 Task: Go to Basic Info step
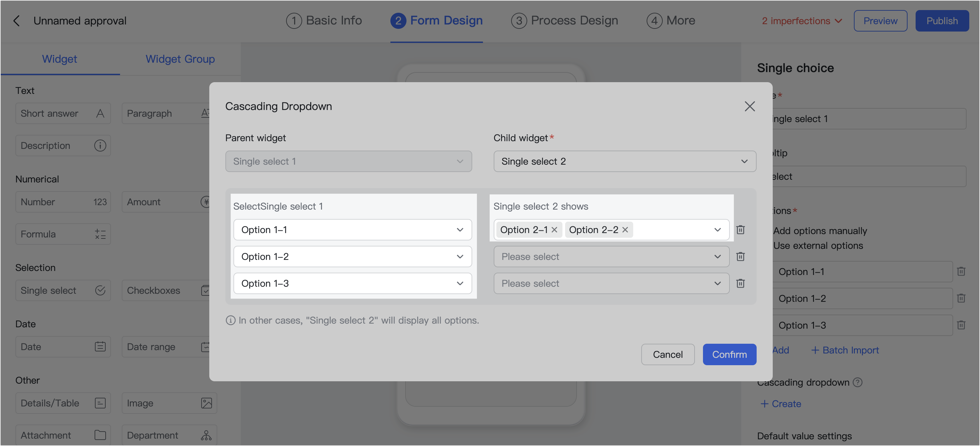pos(324,20)
